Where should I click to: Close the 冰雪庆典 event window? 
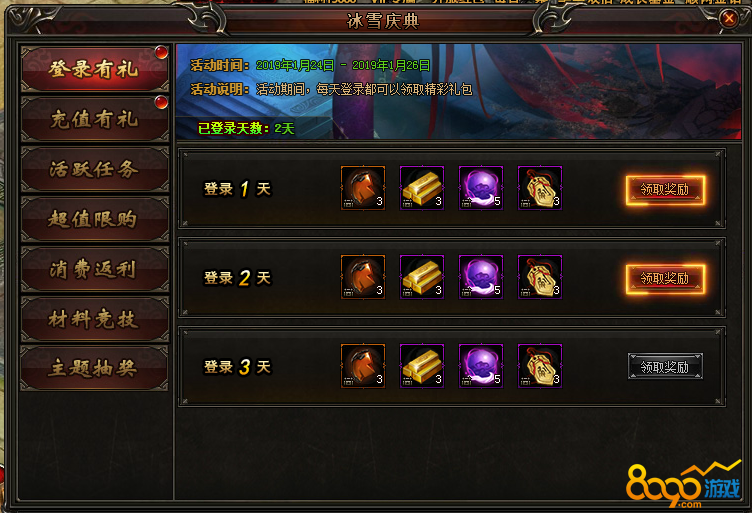point(729,19)
